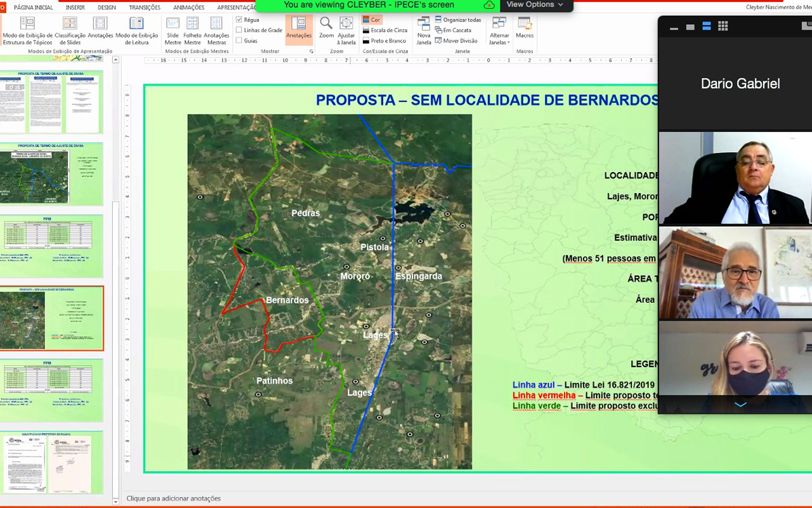Uncheck the Régua checkbox
Viewport: 812px width, 508px height.
(x=239, y=20)
